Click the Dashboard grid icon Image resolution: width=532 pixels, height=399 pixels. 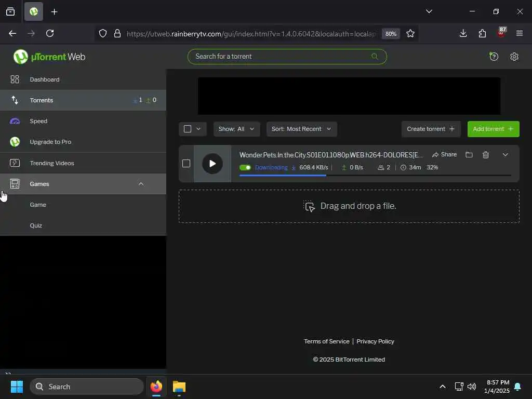click(15, 79)
